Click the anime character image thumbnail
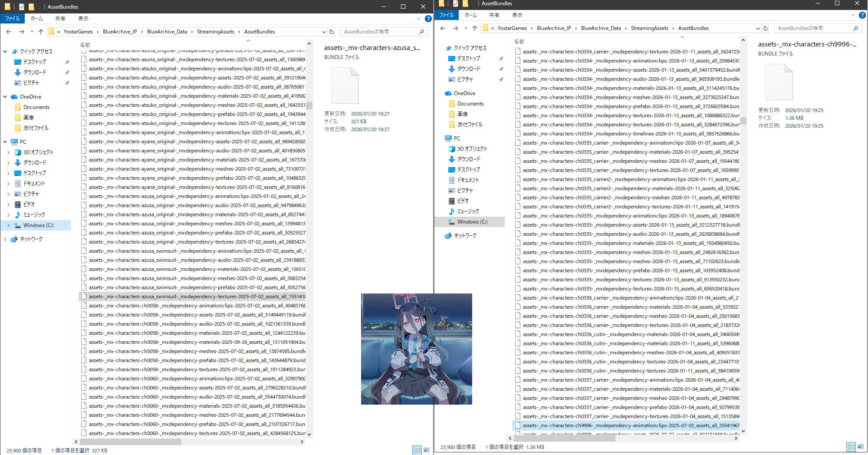The image size is (868, 455). tap(416, 349)
